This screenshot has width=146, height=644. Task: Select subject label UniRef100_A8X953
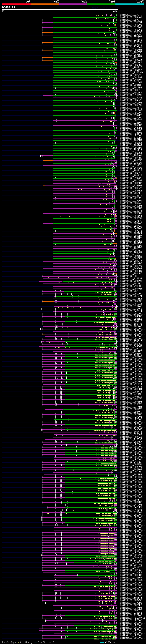pyautogui.click(x=131, y=243)
